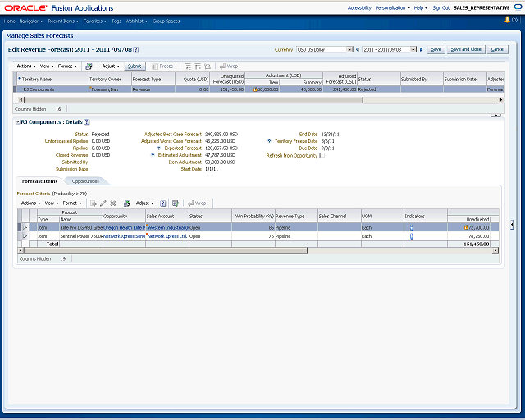Open the Favorites menu
The width and height of the screenshot is (525, 420).
tap(95, 21)
